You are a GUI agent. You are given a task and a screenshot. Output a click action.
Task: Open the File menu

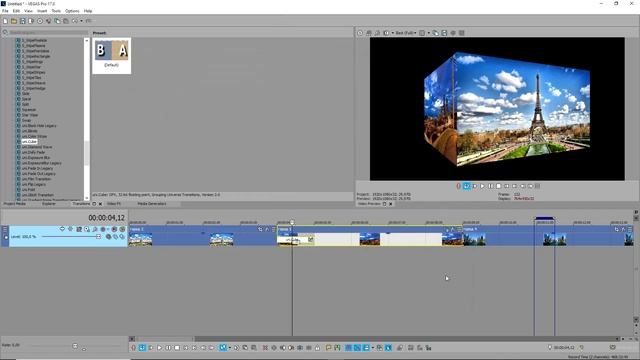[5, 11]
